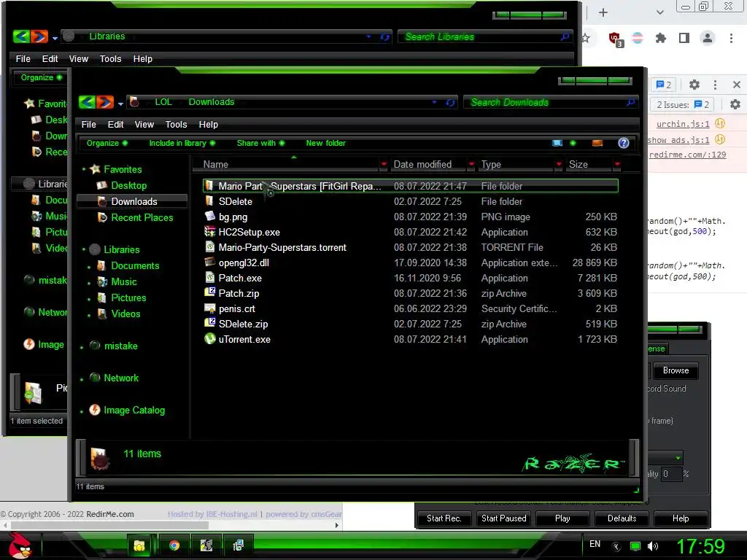This screenshot has height=560, width=747.
Task: Click the Play button in recorder
Action: tap(562, 518)
